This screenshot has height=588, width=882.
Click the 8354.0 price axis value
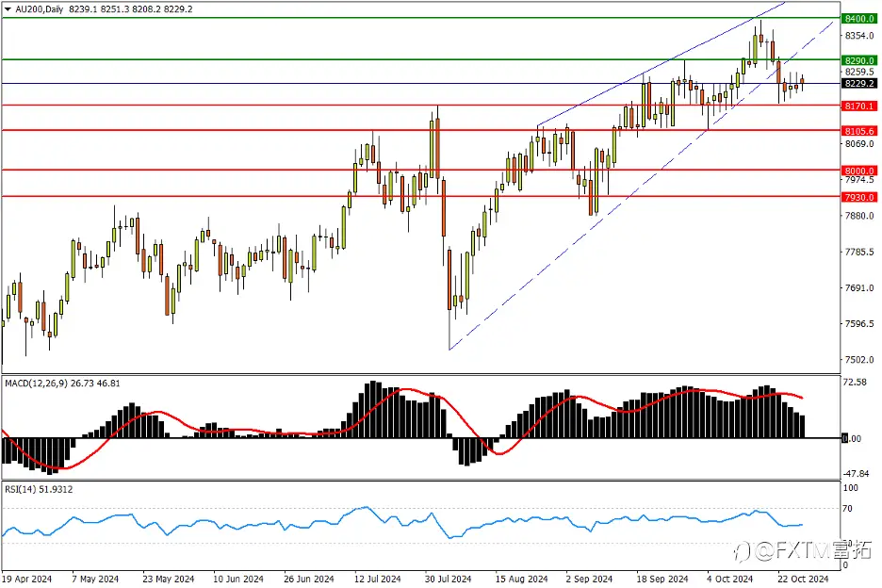(859, 36)
